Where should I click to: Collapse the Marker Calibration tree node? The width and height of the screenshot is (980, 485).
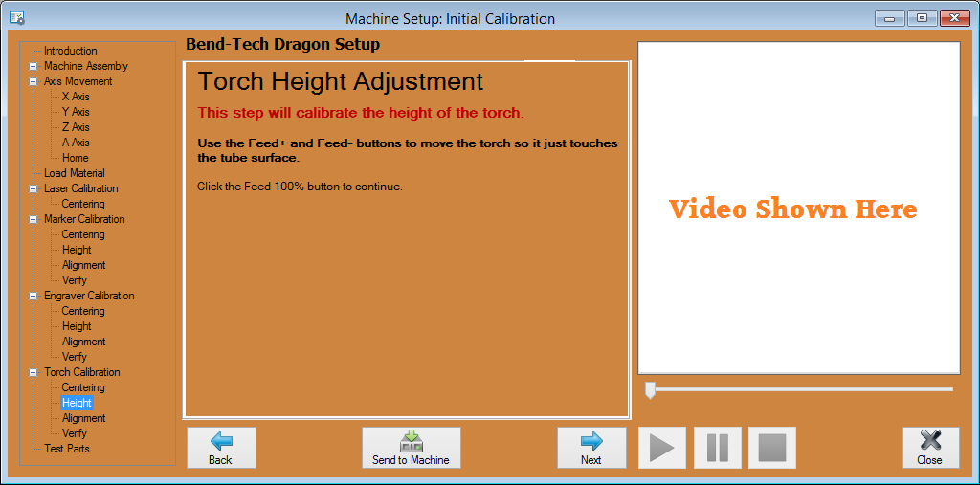click(33, 219)
